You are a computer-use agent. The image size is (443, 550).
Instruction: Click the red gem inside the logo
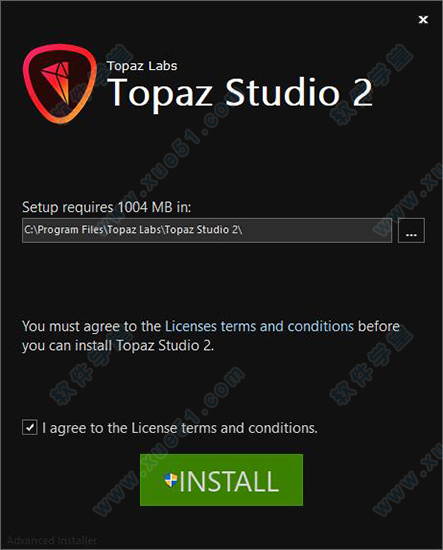coord(57,82)
